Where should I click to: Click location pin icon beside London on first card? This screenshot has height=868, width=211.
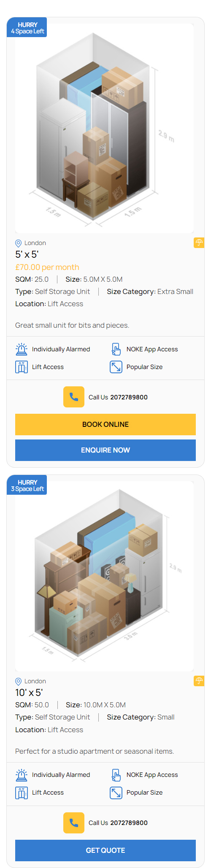coord(18,243)
